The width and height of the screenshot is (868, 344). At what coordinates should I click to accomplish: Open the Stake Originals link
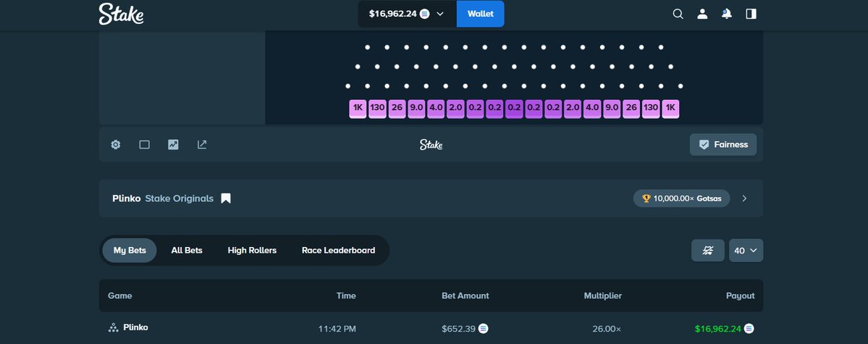(x=180, y=198)
